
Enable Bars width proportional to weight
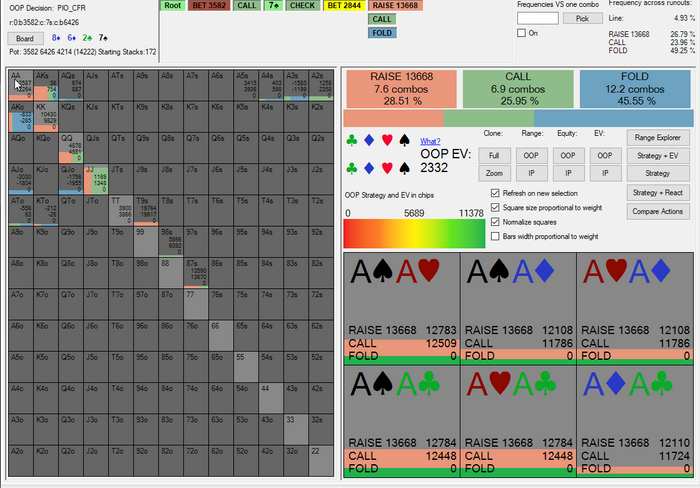click(x=495, y=236)
